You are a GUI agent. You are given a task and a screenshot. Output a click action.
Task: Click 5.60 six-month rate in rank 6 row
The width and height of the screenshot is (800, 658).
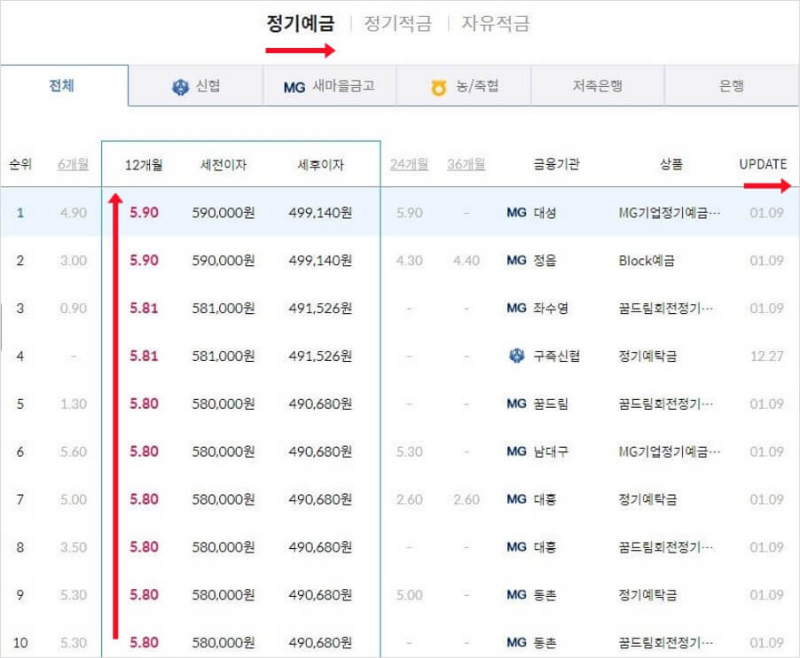pos(73,451)
